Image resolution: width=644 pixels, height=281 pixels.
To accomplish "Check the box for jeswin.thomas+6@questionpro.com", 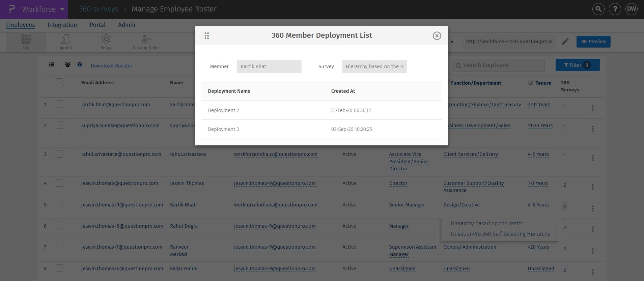I will pyautogui.click(x=59, y=268).
